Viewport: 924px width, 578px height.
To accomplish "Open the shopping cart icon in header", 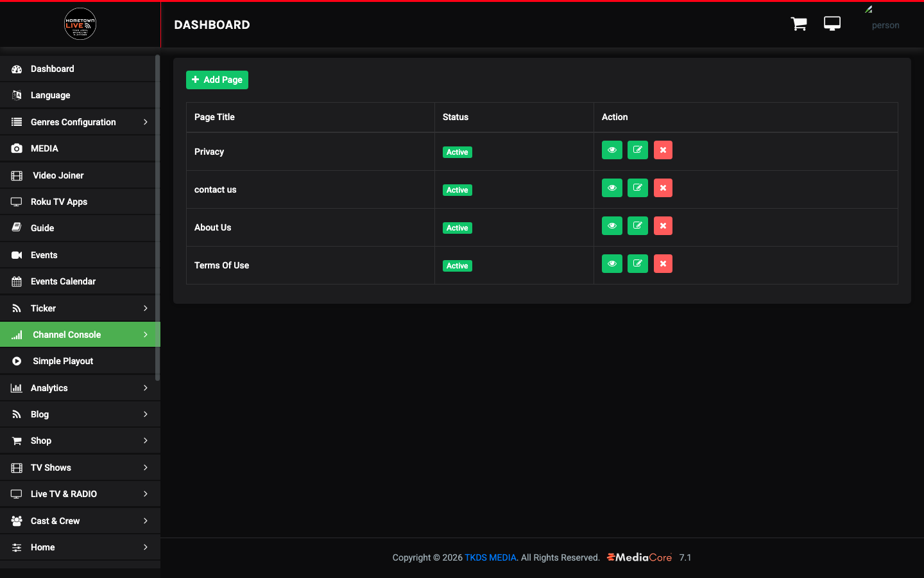I will click(x=799, y=24).
